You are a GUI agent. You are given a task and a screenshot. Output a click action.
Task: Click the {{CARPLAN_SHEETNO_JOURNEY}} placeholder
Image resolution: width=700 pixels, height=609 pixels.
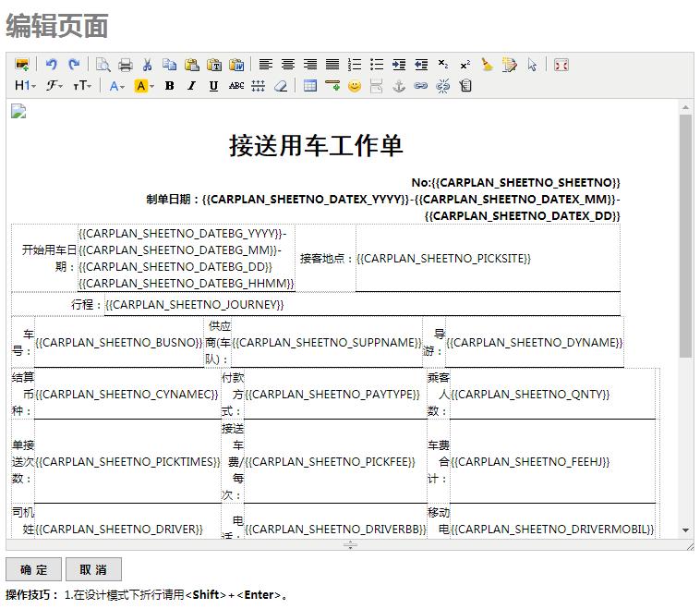click(x=194, y=305)
